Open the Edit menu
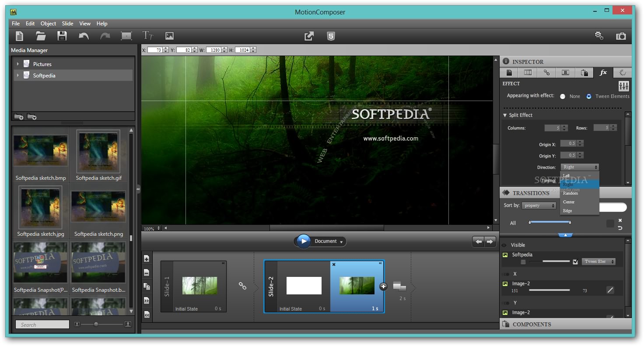 (x=30, y=24)
